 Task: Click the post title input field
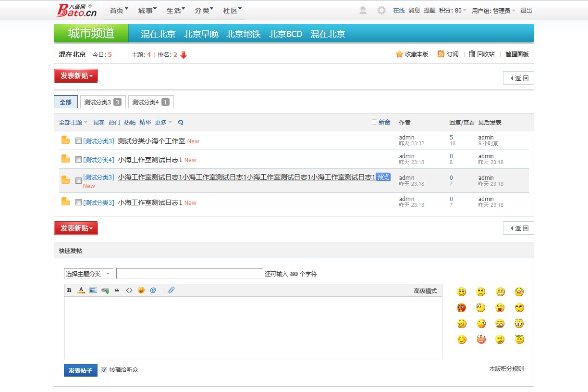tap(189, 274)
